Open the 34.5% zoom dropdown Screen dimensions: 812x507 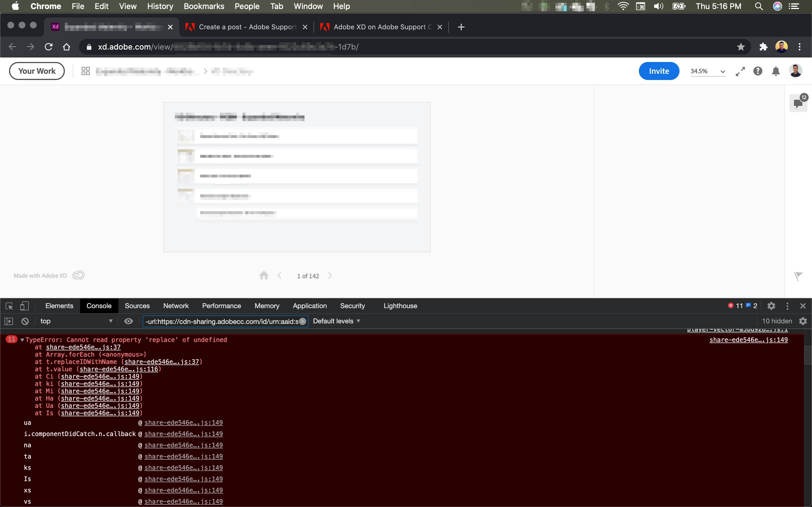tap(708, 72)
